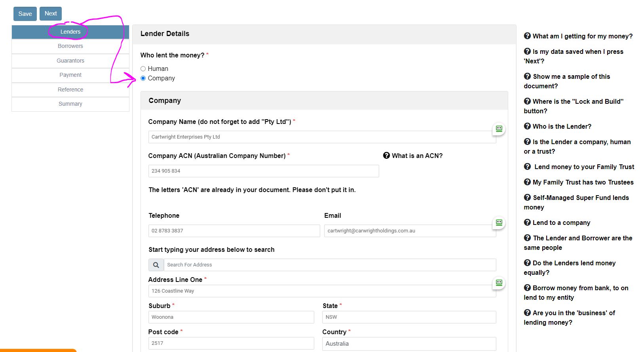The height and width of the screenshot is (352, 644).
Task: Click into the Search For Address field
Action: pyautogui.click(x=329, y=265)
